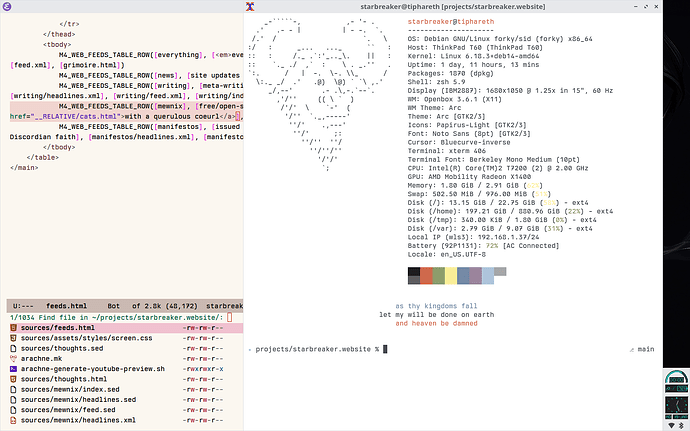Click the red swatch in the terminal palette

(426, 276)
